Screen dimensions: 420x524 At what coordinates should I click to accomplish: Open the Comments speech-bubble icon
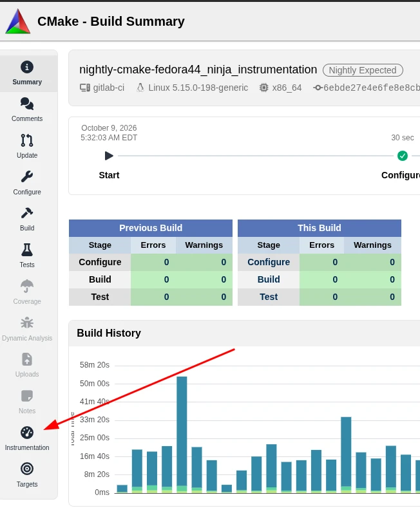pyautogui.click(x=27, y=104)
